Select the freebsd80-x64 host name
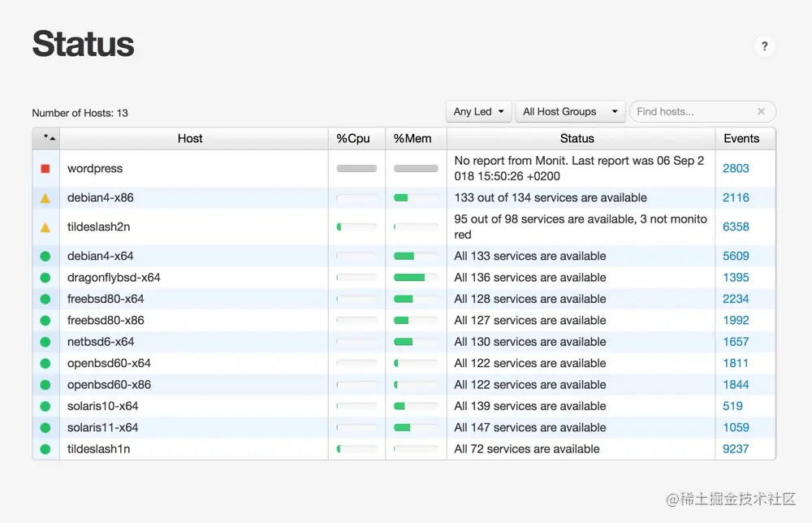This screenshot has width=812, height=523. [x=106, y=299]
